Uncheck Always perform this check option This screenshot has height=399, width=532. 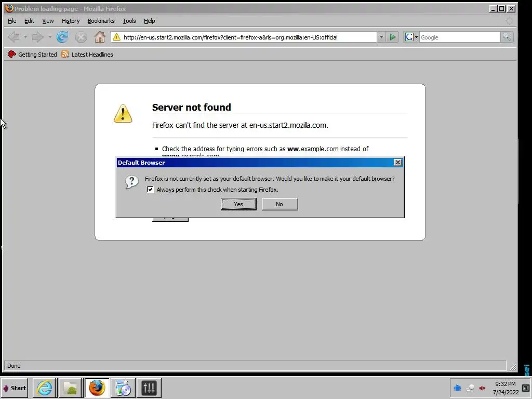coord(150,189)
